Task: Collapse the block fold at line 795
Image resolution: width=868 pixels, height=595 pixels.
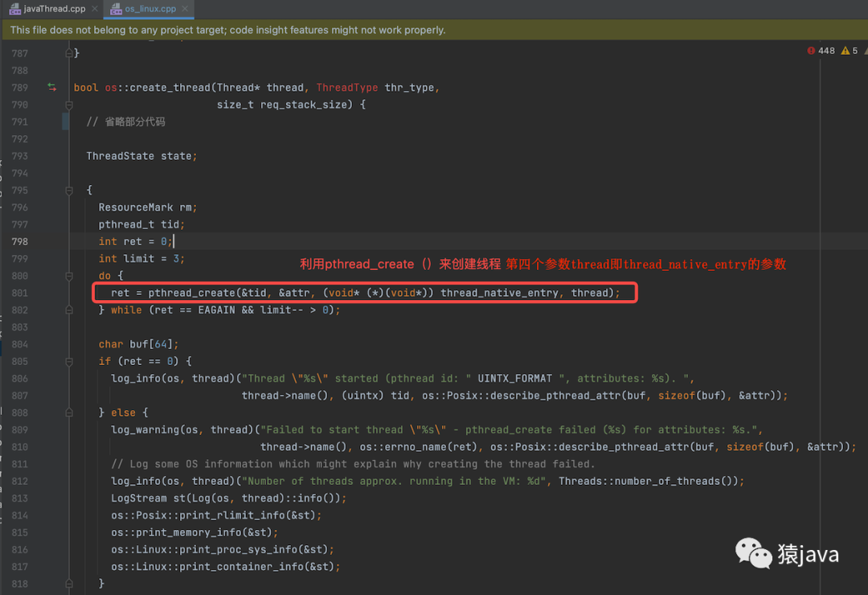Action: [x=69, y=190]
